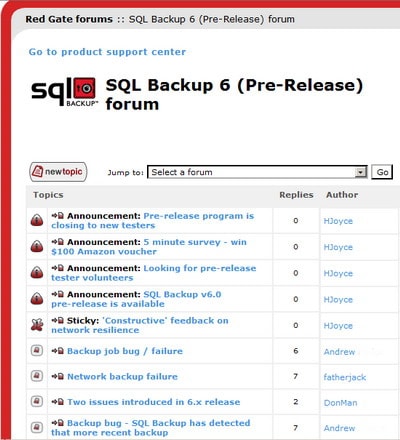Start a new topic with the newtopic button

tap(58, 172)
